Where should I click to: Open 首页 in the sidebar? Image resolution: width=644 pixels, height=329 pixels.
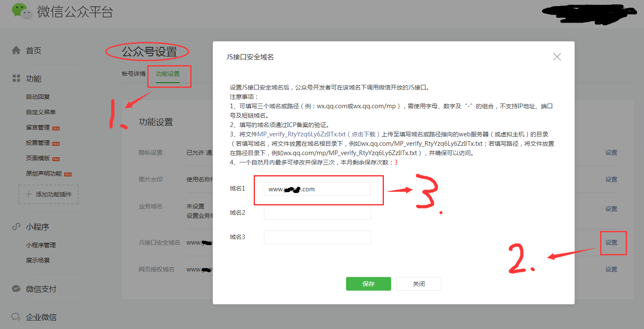[x=34, y=51]
